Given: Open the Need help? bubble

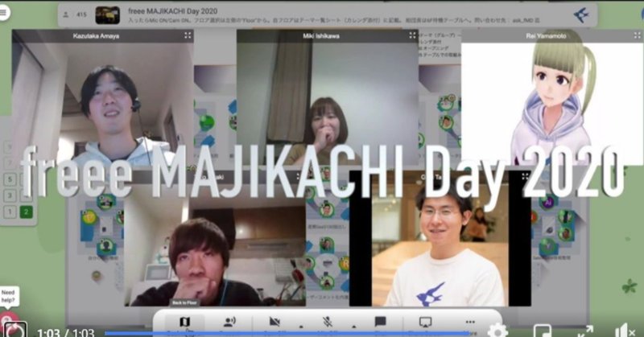Looking at the screenshot, I should (8, 296).
